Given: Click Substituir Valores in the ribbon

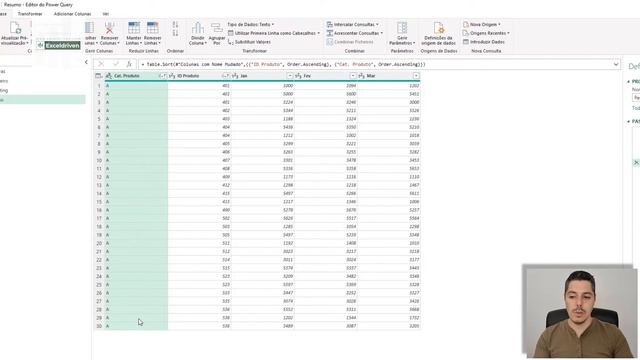Looking at the screenshot, I should click(249, 42).
